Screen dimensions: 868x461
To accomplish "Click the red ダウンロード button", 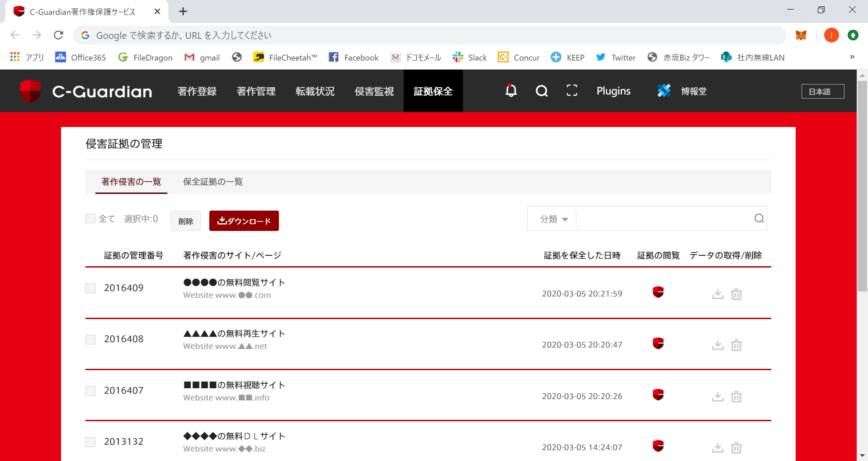I will [244, 221].
